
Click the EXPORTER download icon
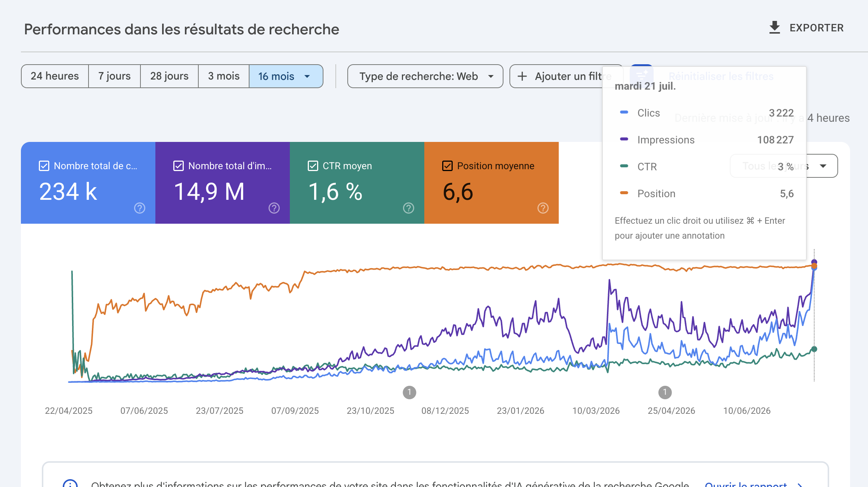(775, 28)
